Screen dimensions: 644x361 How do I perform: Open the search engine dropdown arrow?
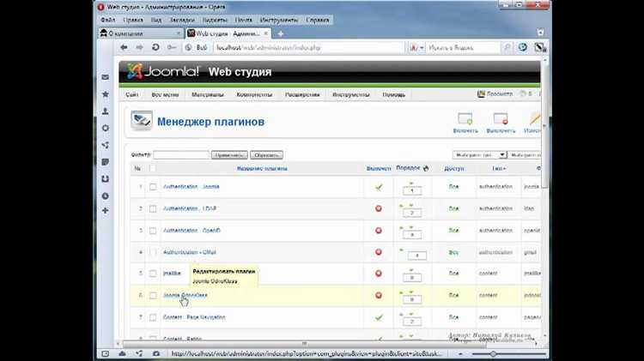pos(422,48)
